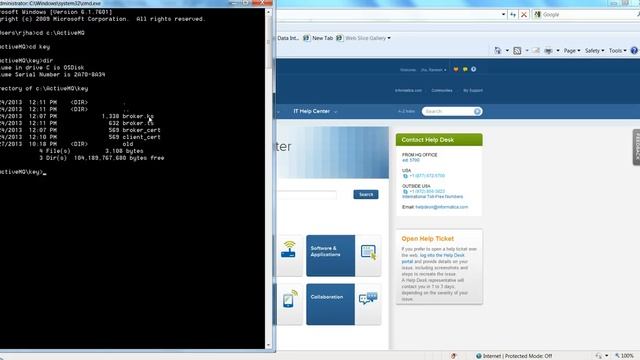Click the Feedback side tab
640x360 pixels.
click(636, 147)
